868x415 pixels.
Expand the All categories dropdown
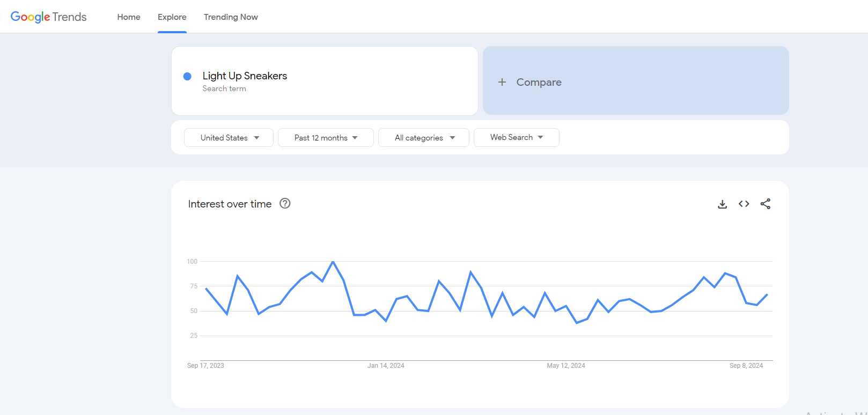point(424,138)
